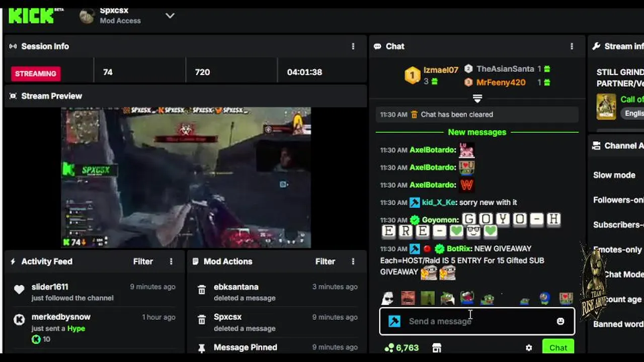Click the red W emote from AxelBotardo
The image size is (644, 362).
click(467, 185)
